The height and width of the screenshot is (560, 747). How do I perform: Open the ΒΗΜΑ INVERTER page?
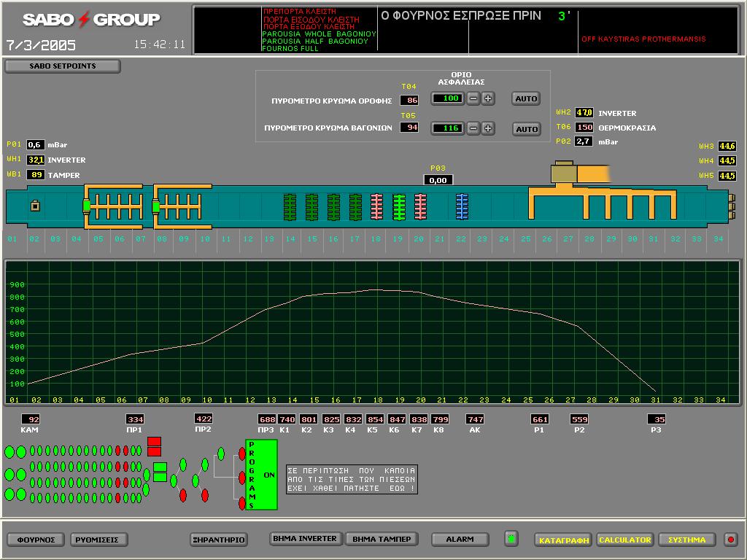click(x=305, y=539)
